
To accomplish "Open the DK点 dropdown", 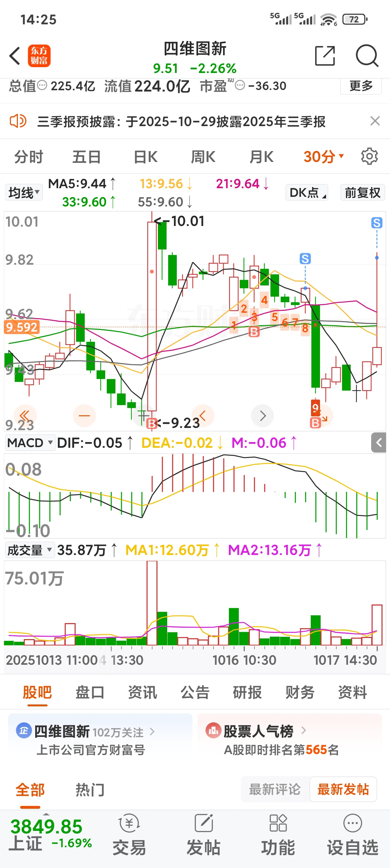I will tap(307, 192).
